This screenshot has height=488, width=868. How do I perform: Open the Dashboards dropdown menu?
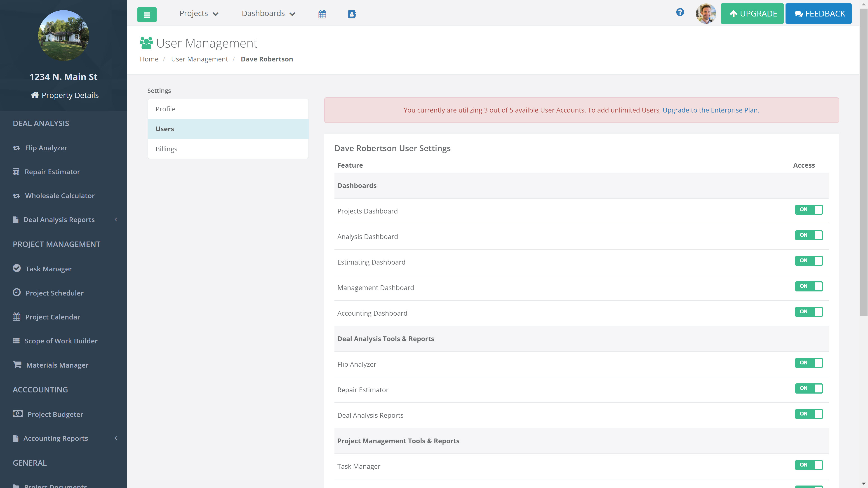(268, 14)
